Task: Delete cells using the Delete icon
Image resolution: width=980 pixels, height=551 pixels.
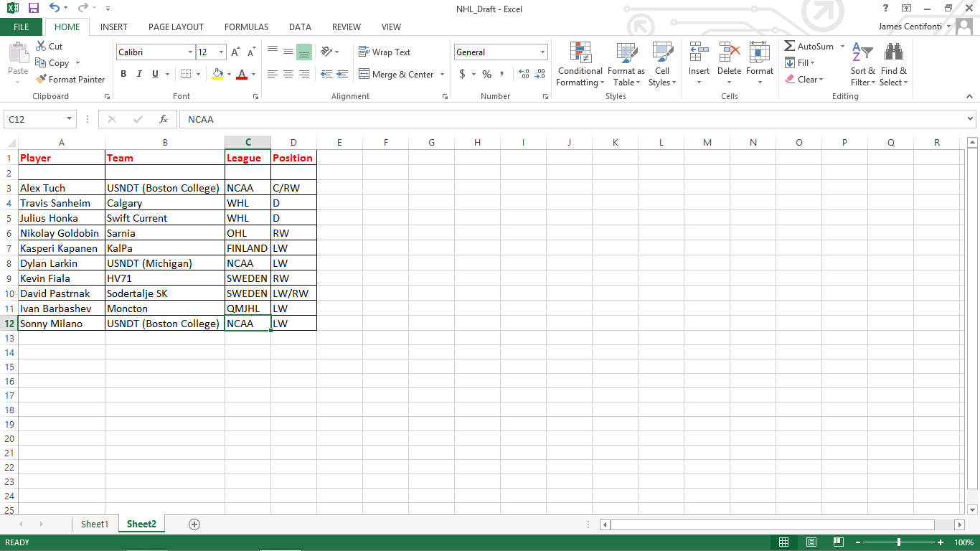Action: [x=729, y=52]
